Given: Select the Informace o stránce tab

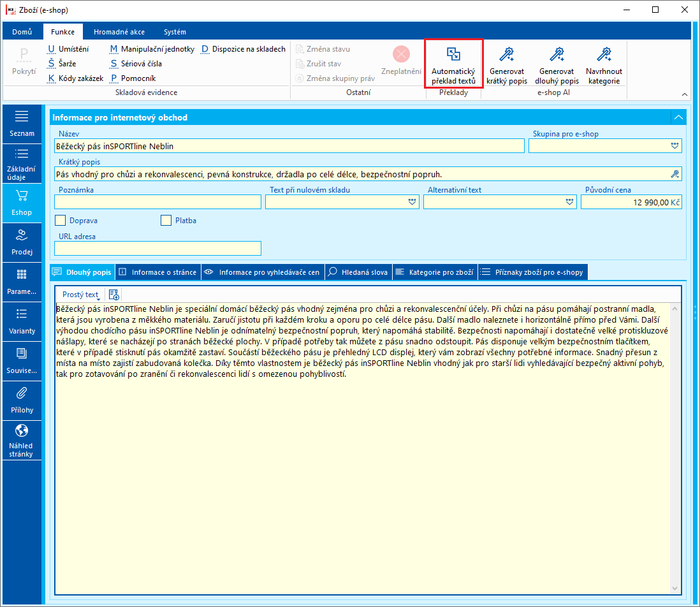Looking at the screenshot, I should point(158,272).
